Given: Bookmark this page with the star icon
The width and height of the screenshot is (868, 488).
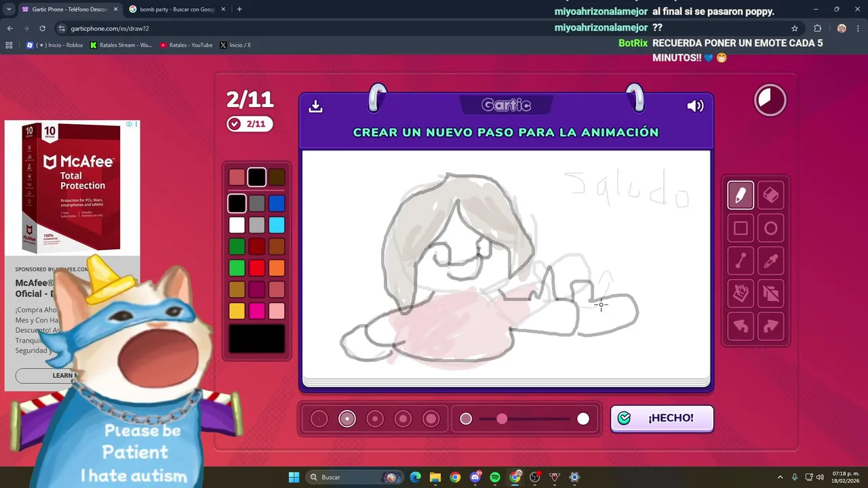Looking at the screenshot, I should tap(795, 28).
